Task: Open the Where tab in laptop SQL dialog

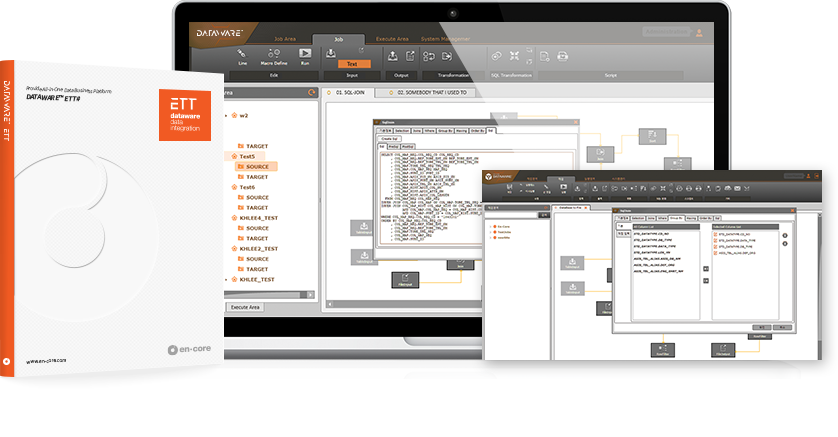Action: (x=430, y=130)
